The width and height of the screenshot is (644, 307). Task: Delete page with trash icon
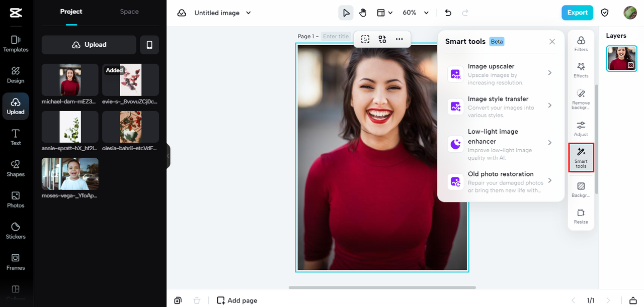(197, 300)
